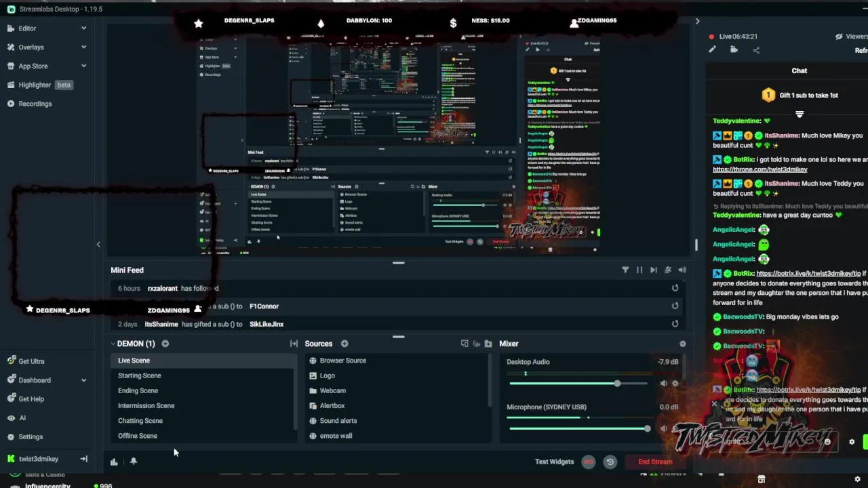Click the twist3dmikey Kick account
This screenshot has width=868, height=488.
coord(38,459)
